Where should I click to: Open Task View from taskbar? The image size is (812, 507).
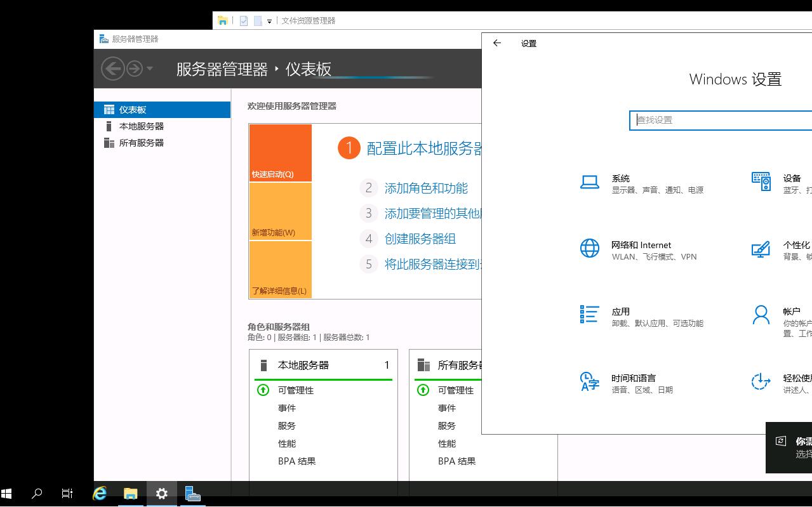click(x=67, y=493)
